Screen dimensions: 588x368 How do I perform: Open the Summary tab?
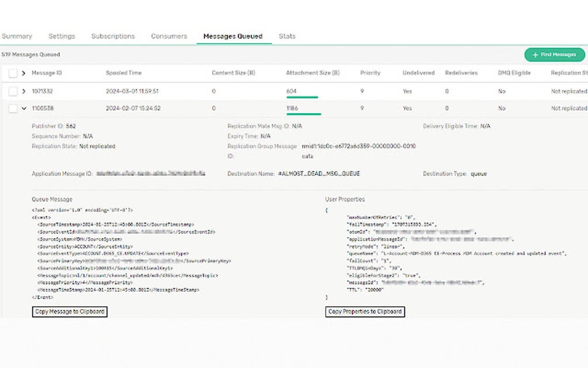[x=17, y=36]
